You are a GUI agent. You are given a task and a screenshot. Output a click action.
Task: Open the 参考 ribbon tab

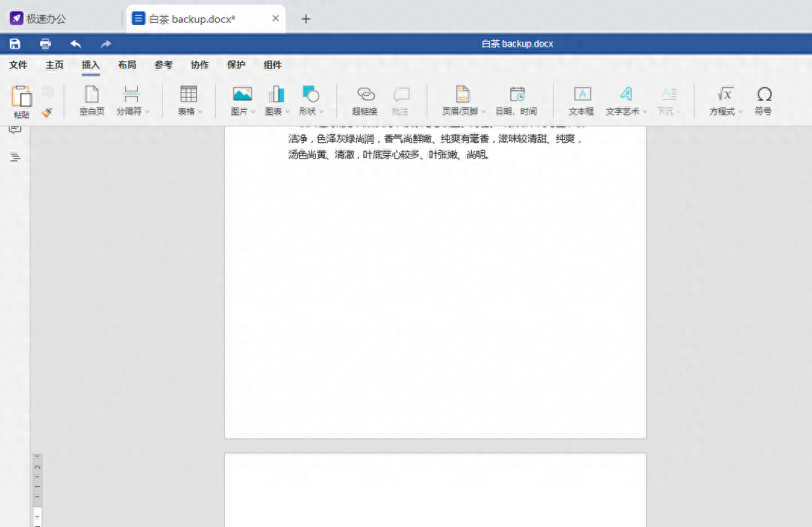[164, 64]
